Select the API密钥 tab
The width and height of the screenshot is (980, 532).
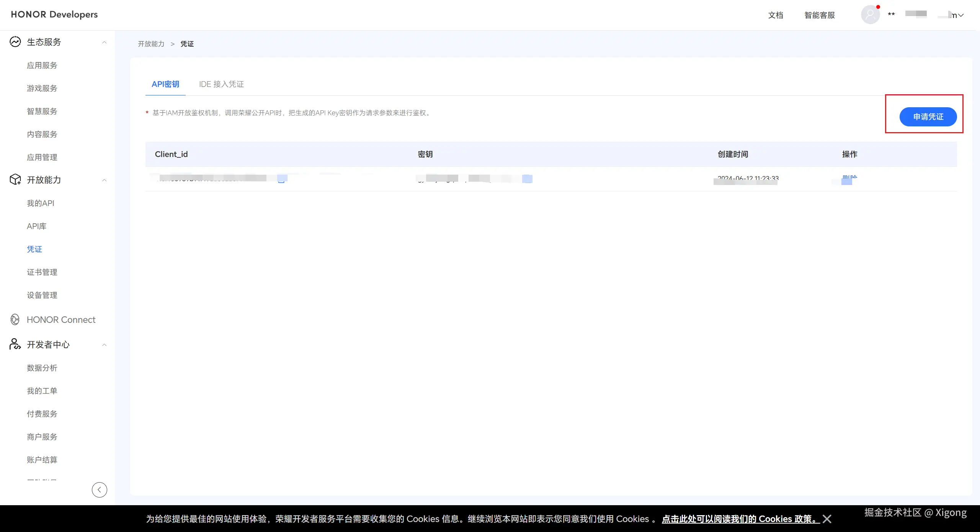[x=165, y=84]
